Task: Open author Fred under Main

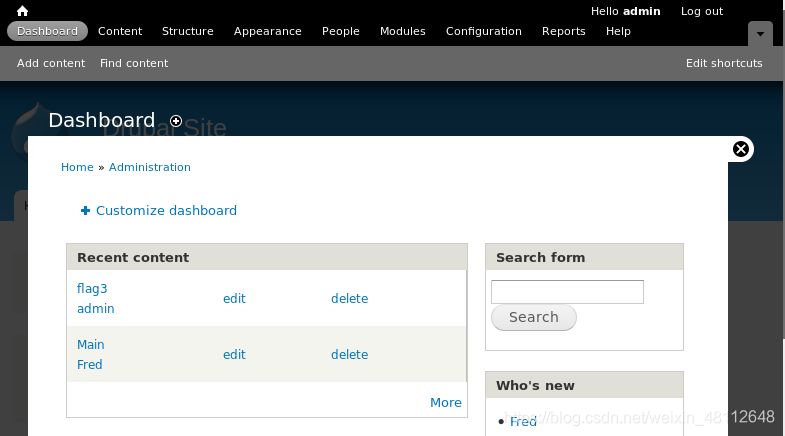Action: coord(90,365)
